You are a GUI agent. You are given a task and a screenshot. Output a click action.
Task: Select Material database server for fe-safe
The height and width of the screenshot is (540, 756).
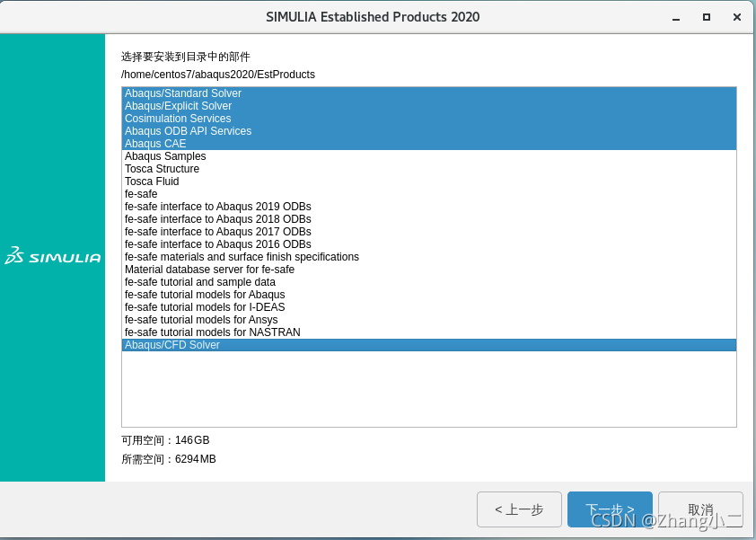click(x=209, y=270)
